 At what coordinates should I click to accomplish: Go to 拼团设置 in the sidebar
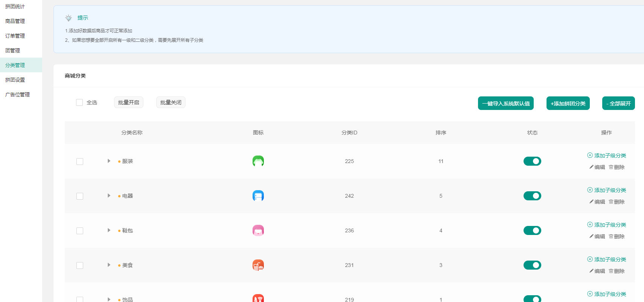pos(15,80)
